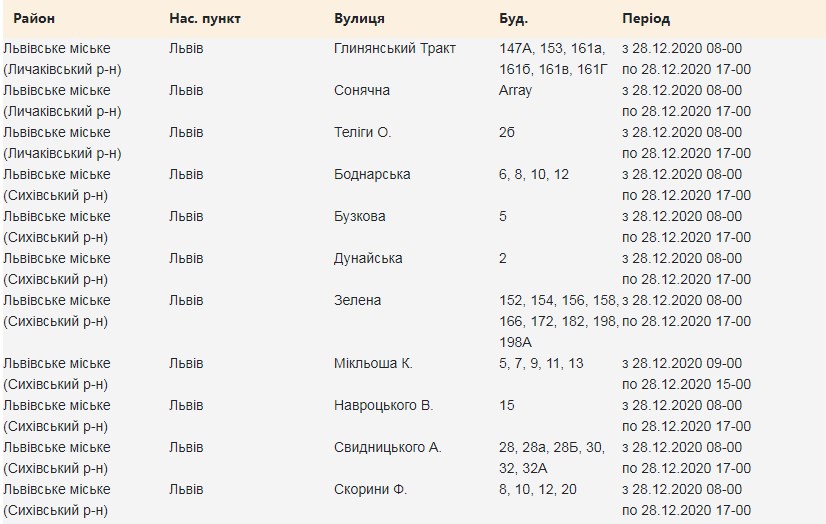Click the Нас. пункт column header
This screenshot has height=524, width=826.
tap(205, 19)
